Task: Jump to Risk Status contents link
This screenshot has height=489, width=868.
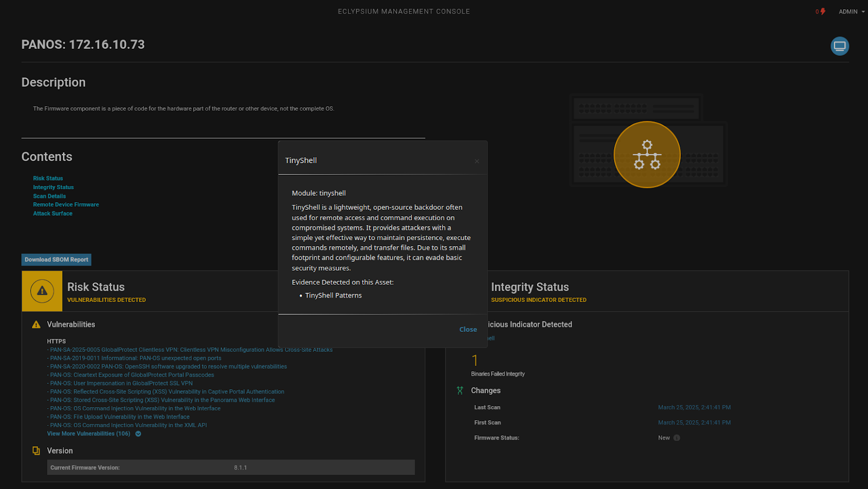Action: [x=48, y=178]
